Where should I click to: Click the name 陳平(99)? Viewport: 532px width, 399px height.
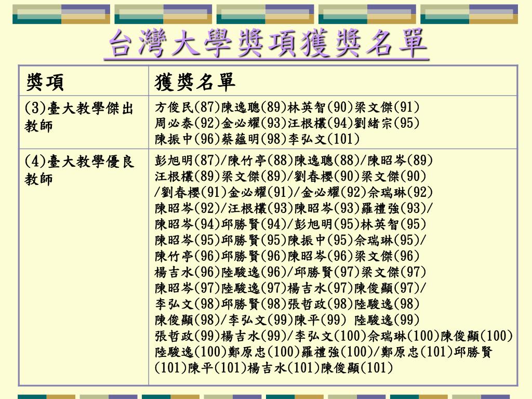[321, 320]
